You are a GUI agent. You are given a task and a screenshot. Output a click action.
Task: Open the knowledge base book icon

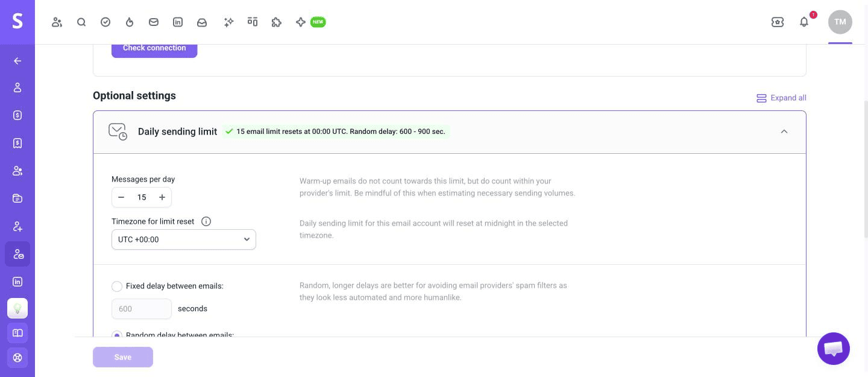[x=17, y=333]
